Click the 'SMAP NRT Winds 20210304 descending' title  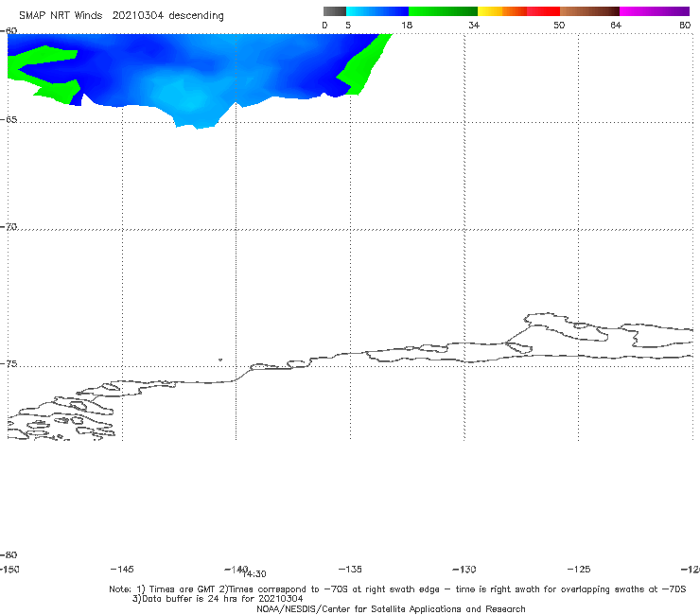tap(121, 15)
